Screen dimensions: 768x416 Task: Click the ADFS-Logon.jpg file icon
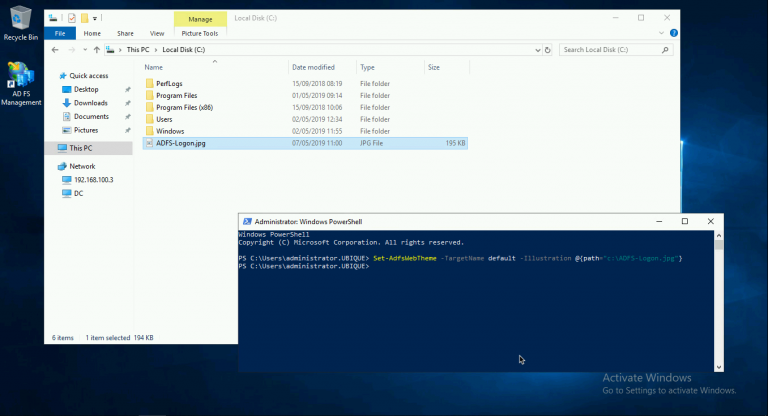149,143
